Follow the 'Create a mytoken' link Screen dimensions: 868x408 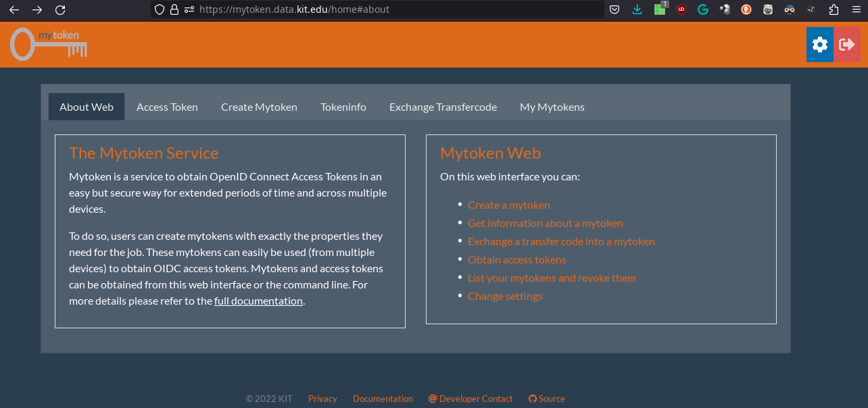point(509,205)
